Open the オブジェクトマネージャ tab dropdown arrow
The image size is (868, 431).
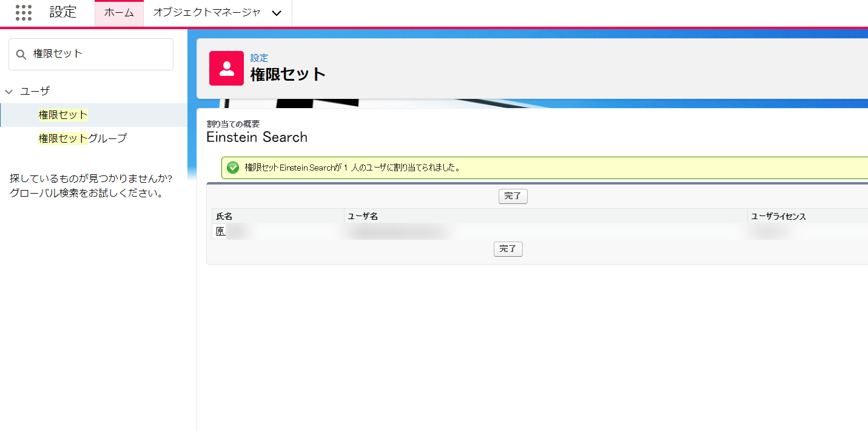coord(277,13)
